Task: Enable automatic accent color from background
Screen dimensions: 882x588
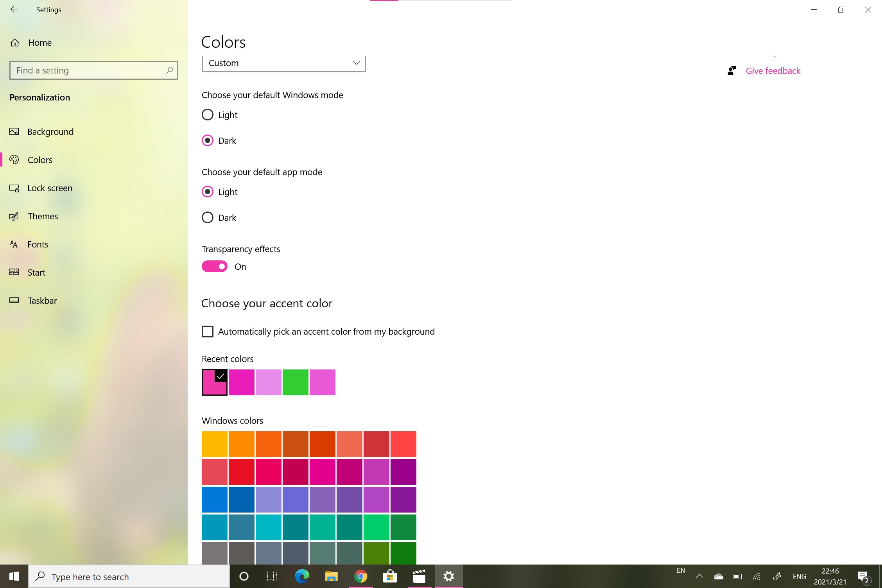Action: point(208,332)
